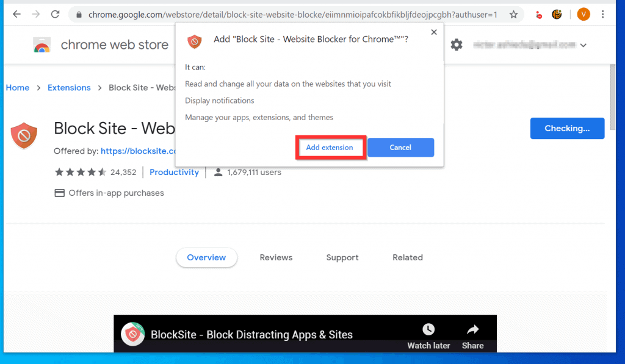The image size is (625, 364).
Task: Click 'Read and change all your data' text
Action: pyautogui.click(x=288, y=84)
